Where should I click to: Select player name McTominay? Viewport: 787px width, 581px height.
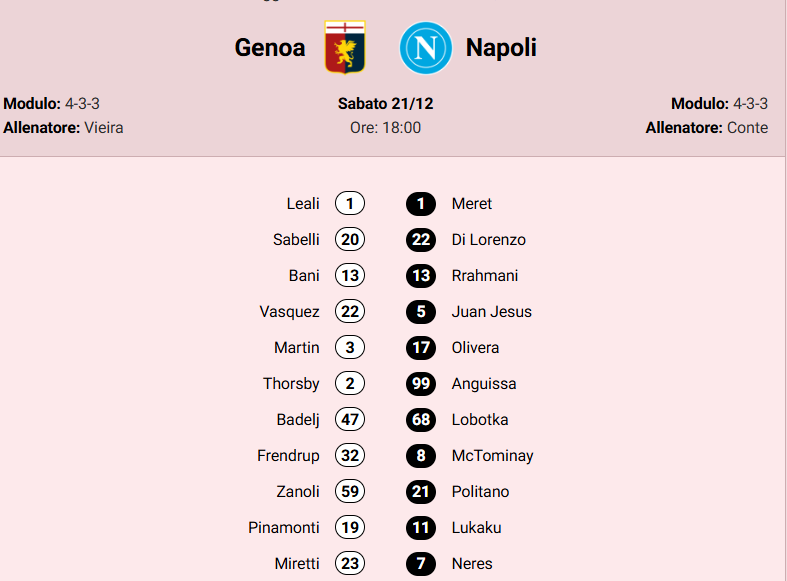[492, 456]
